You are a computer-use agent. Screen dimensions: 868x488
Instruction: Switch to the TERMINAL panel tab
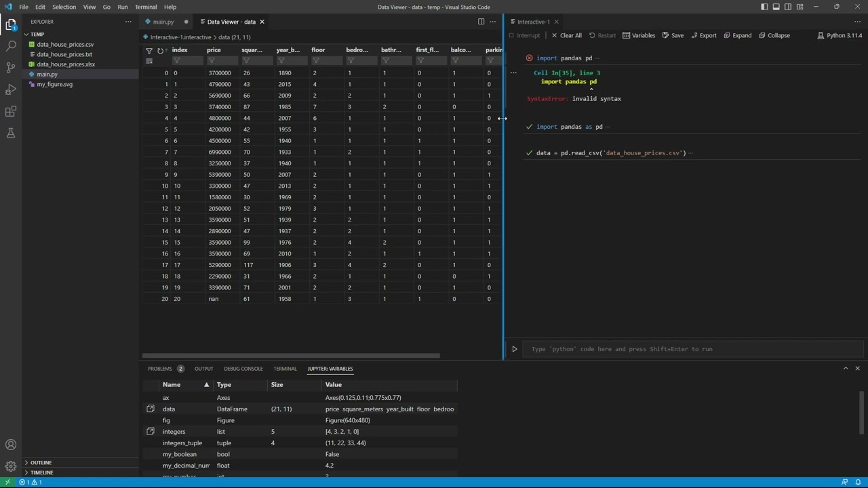pos(285,369)
